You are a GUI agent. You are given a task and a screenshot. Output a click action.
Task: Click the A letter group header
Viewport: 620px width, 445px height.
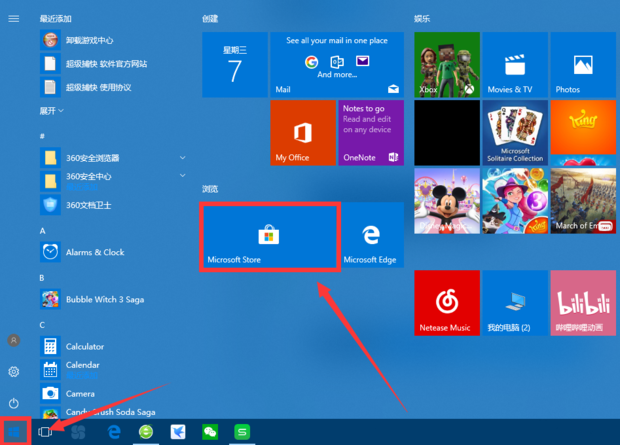pyautogui.click(x=42, y=231)
